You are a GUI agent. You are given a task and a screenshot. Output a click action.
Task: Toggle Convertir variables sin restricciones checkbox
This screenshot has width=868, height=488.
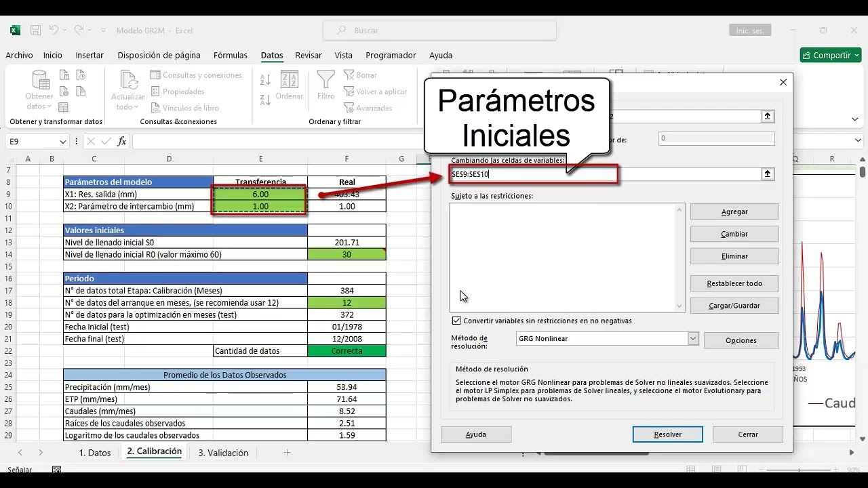pyautogui.click(x=456, y=321)
